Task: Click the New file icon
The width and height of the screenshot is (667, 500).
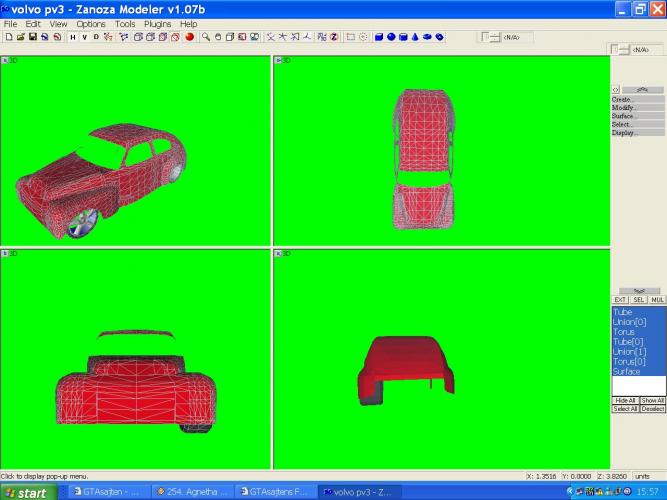Action: click(x=8, y=37)
